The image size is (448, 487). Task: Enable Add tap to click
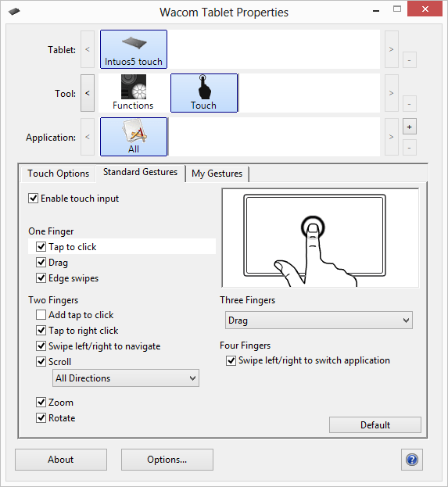click(41, 314)
